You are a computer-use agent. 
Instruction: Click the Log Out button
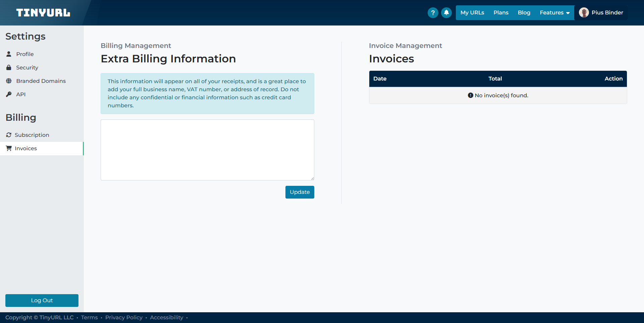42,301
